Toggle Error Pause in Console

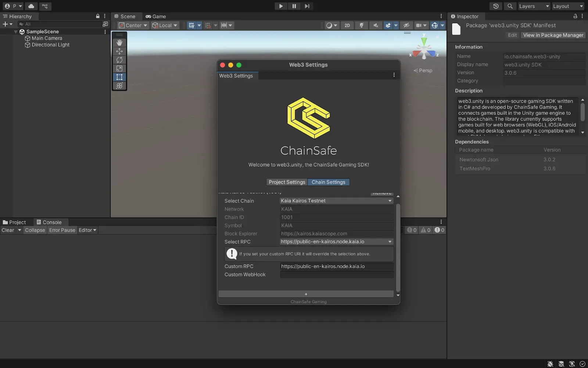[62, 230]
